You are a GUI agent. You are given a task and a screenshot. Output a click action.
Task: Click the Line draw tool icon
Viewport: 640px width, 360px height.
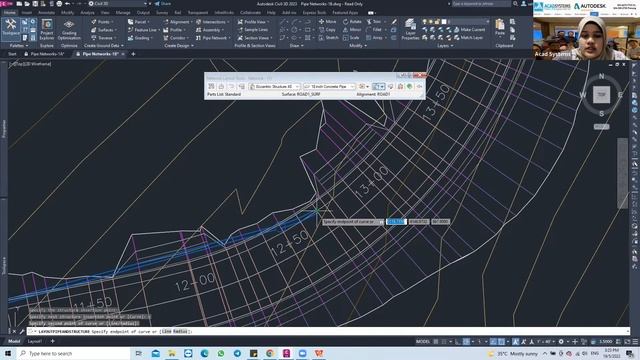[x=282, y=22]
